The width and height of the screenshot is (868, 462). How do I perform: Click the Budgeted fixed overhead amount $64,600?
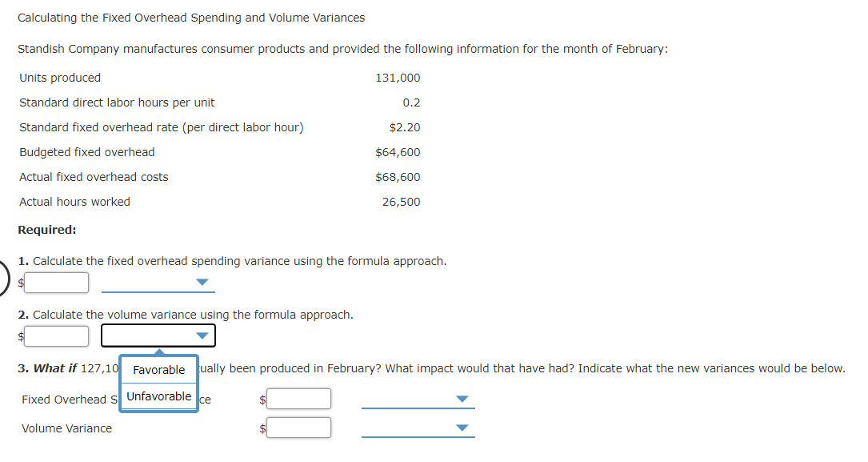[398, 152]
